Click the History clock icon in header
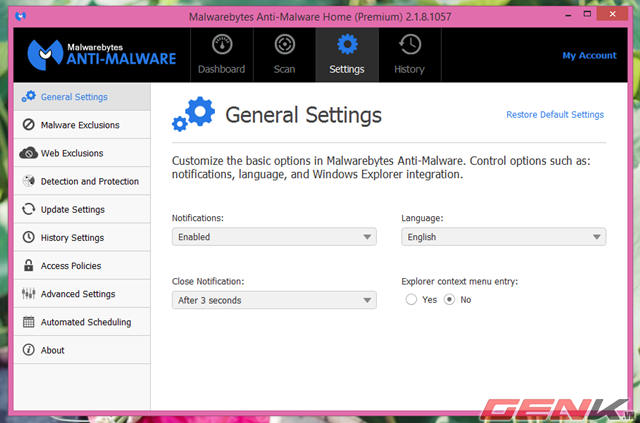 point(410,44)
